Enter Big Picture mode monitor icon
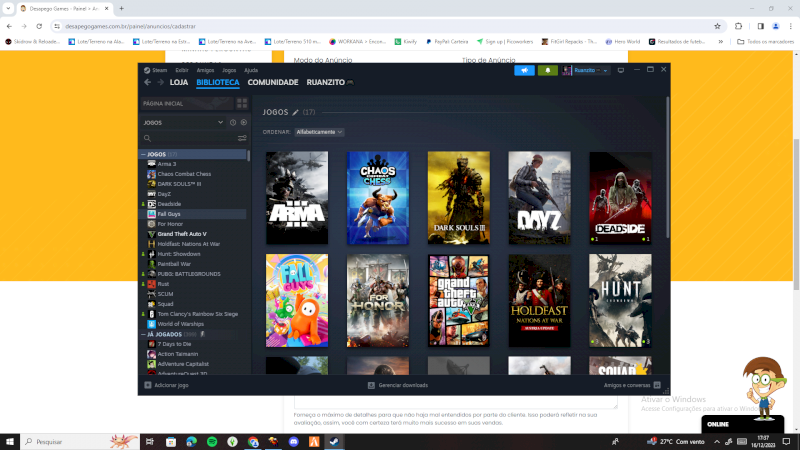This screenshot has height=450, width=800. point(620,71)
